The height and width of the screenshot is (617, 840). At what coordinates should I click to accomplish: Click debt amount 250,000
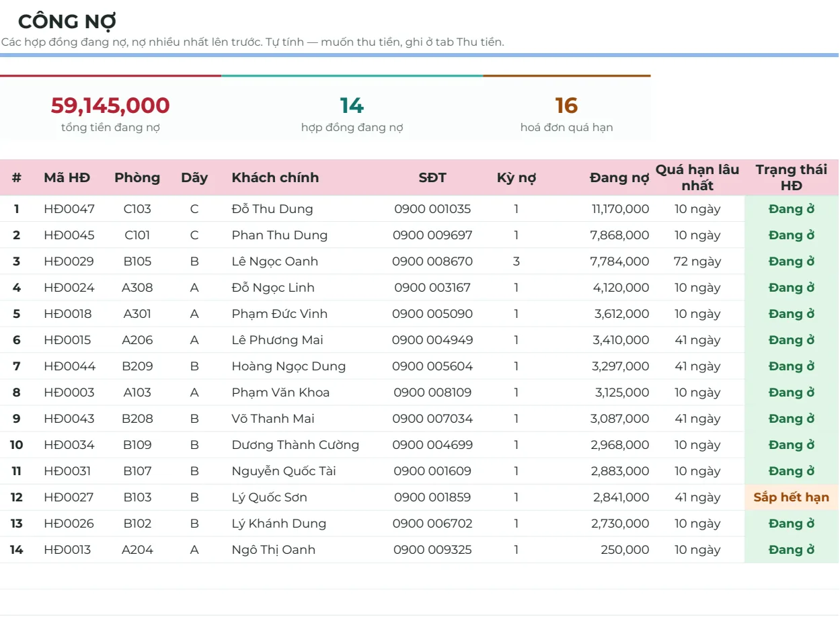point(625,550)
